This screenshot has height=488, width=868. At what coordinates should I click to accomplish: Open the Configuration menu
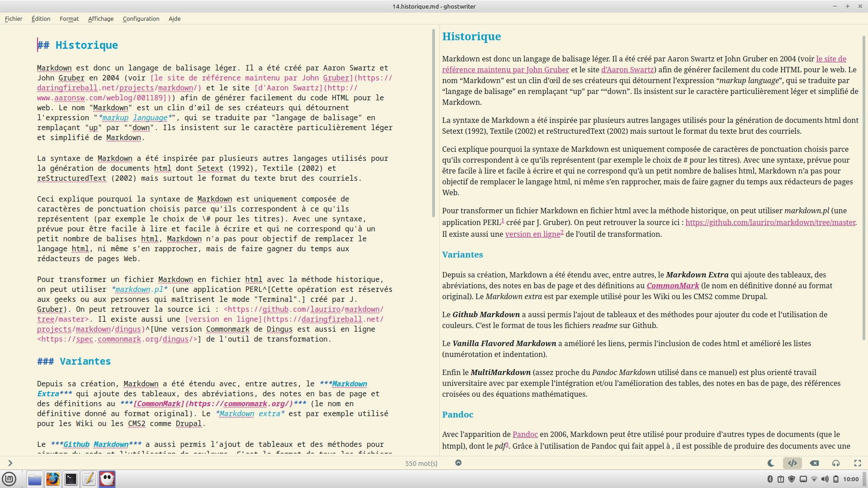pos(141,19)
